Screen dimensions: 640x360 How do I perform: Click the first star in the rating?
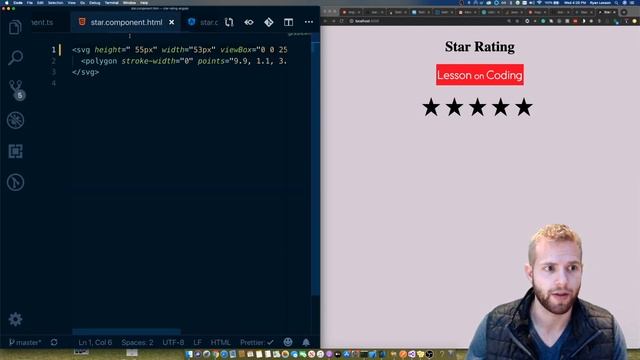[431, 107]
